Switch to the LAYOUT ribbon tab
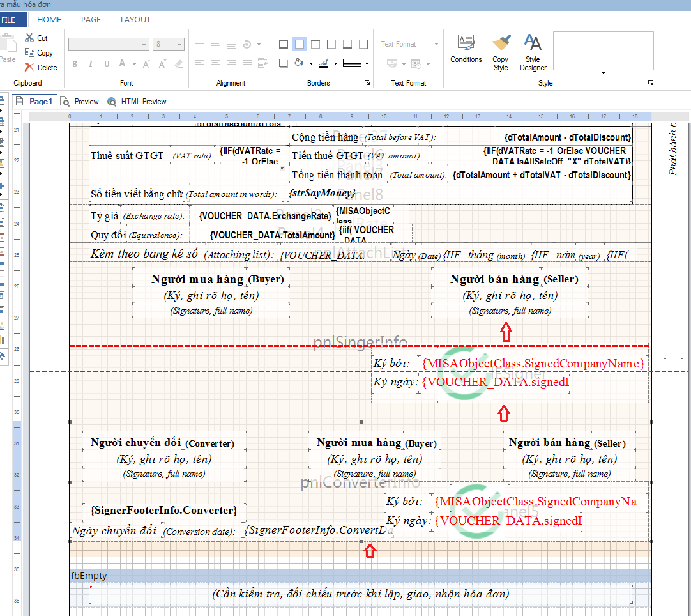Image resolution: width=691 pixels, height=616 pixels. [135, 20]
